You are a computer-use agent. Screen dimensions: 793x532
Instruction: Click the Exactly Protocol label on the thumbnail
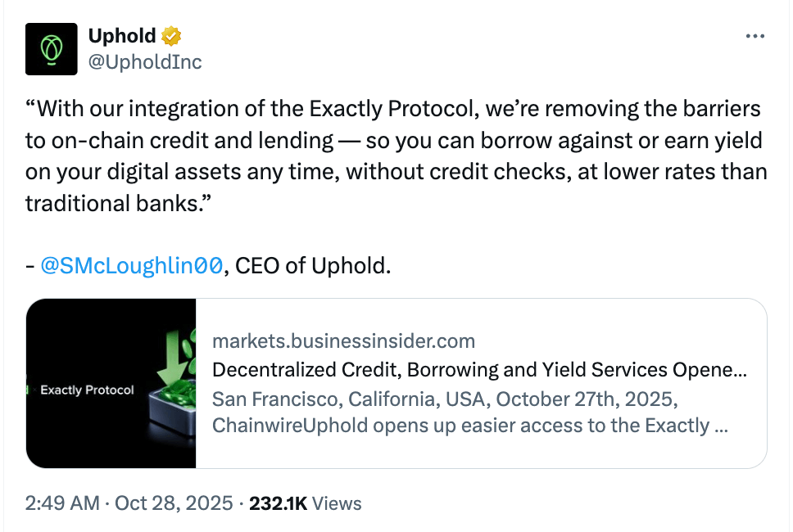tap(87, 390)
